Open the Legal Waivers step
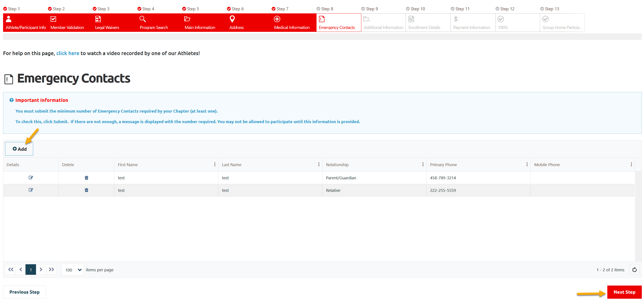 click(x=115, y=22)
